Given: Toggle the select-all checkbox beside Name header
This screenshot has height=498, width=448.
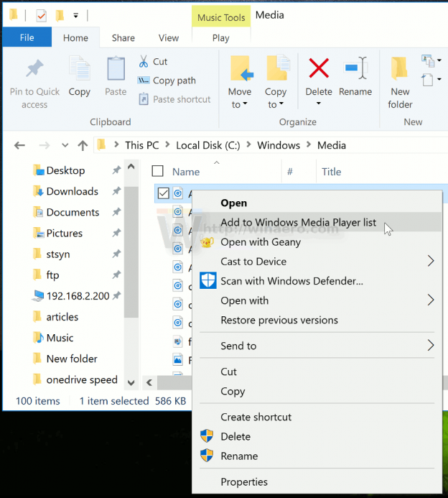Looking at the screenshot, I should (x=158, y=171).
